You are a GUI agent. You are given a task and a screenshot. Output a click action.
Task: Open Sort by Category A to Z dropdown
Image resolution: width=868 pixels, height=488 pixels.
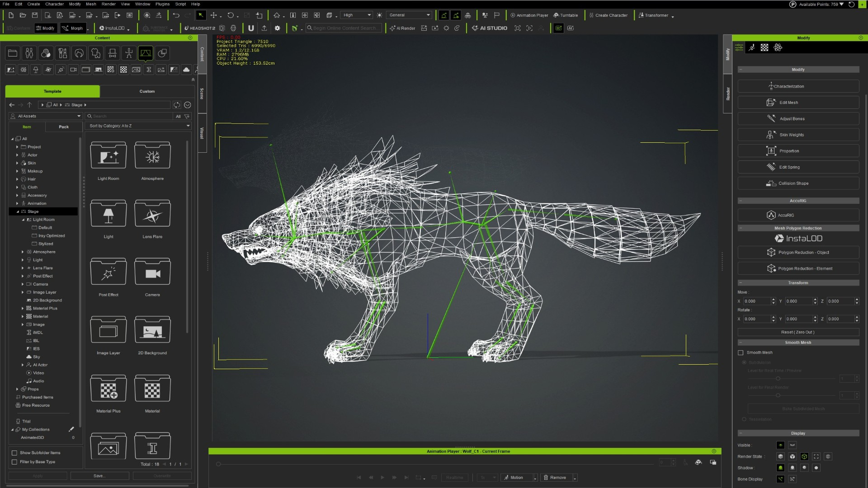point(139,126)
